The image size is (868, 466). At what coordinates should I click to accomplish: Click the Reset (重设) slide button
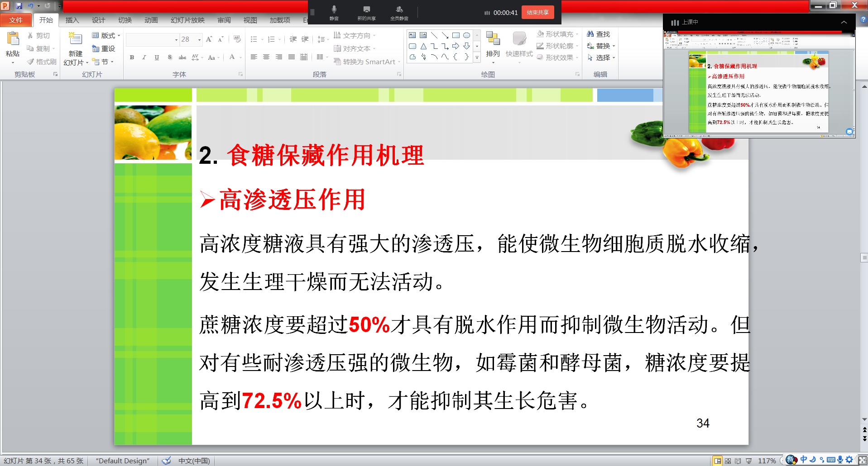(104, 48)
